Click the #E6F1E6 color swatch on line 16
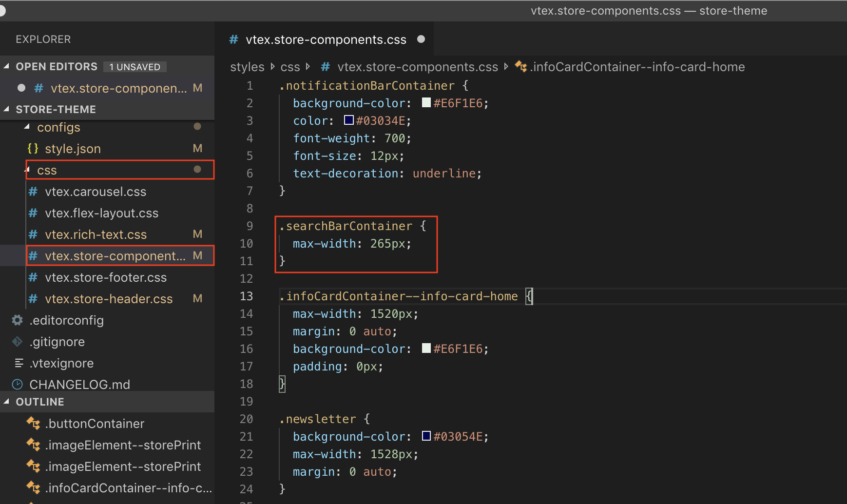847x504 pixels. click(426, 348)
